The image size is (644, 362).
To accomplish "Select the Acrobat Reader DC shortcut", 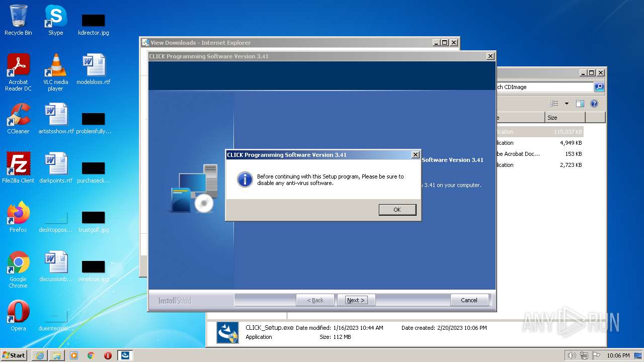I will (18, 73).
